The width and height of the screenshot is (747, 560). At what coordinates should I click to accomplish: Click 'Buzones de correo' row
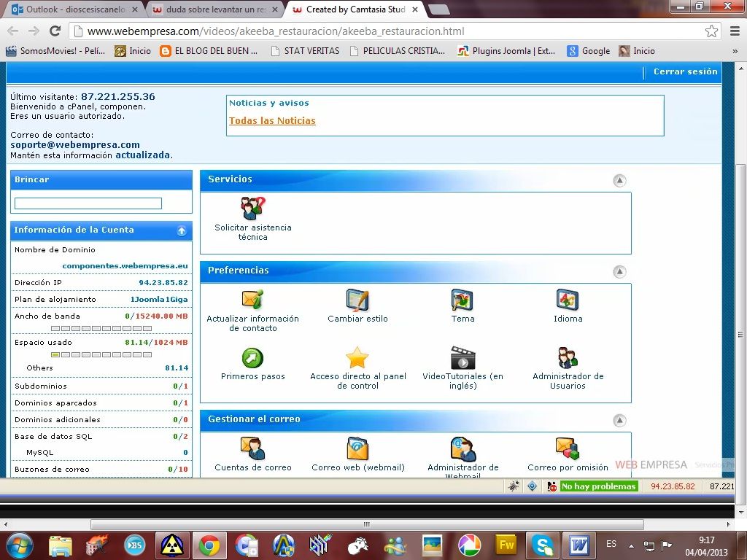(101, 469)
